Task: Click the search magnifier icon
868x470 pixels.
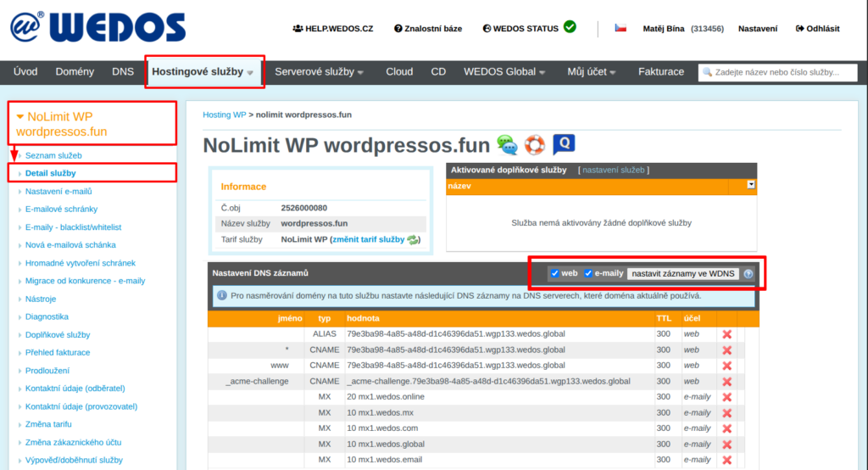Action: [707, 72]
